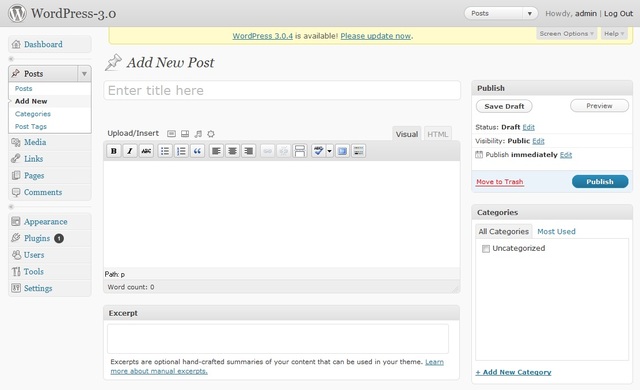Align text center in editor
The width and height of the screenshot is (640, 390).
(x=232, y=151)
